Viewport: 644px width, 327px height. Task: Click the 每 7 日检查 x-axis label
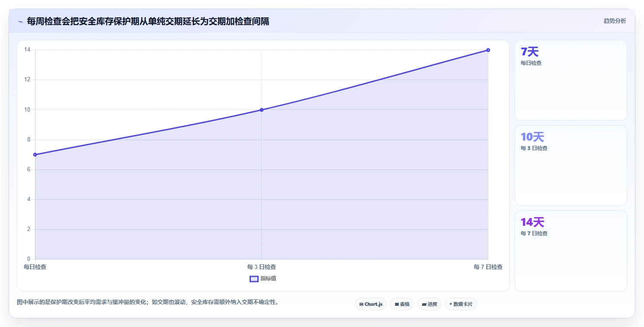click(488, 267)
